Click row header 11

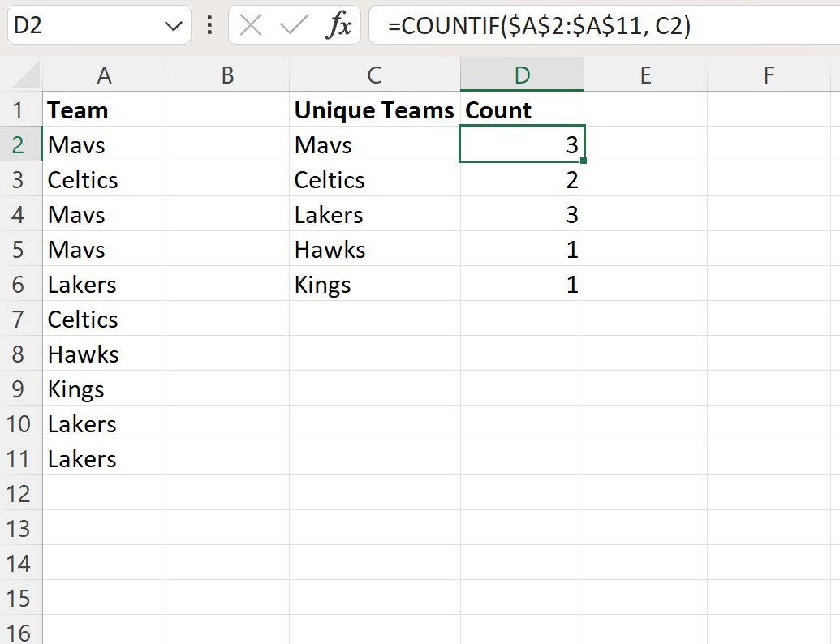click(21, 458)
